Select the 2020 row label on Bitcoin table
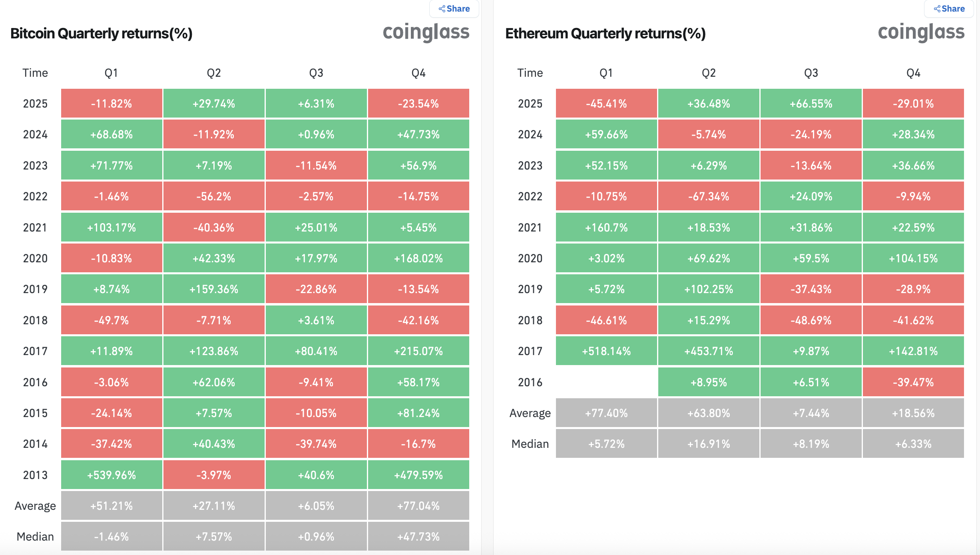 (36, 258)
